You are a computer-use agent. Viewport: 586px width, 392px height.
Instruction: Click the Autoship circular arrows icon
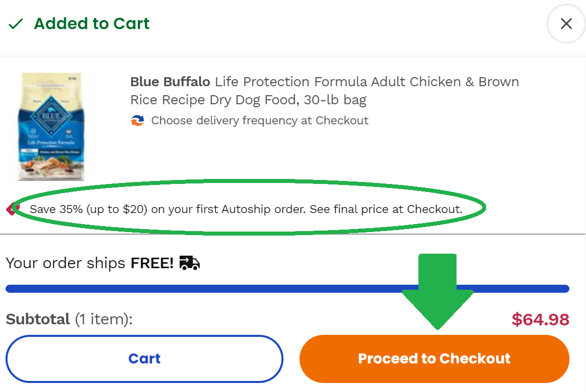[x=137, y=121]
